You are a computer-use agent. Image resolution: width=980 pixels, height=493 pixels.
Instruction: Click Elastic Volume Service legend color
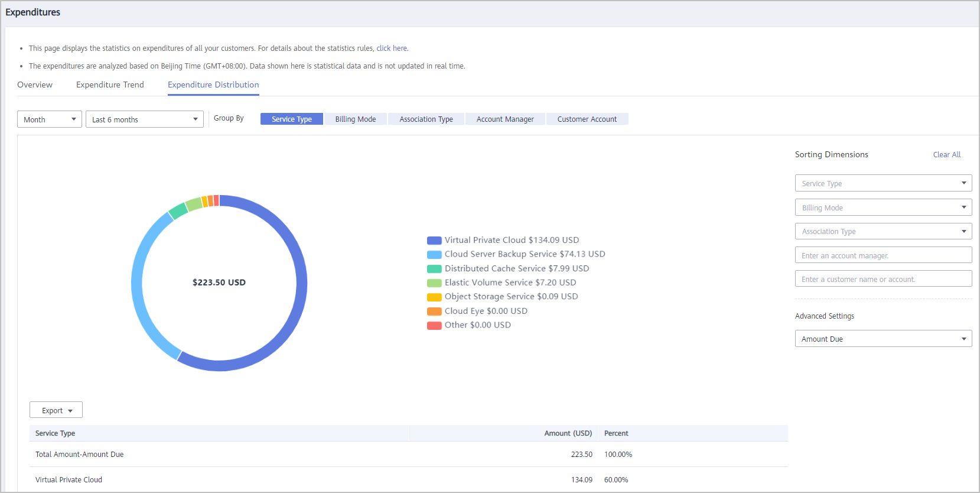[x=434, y=283]
